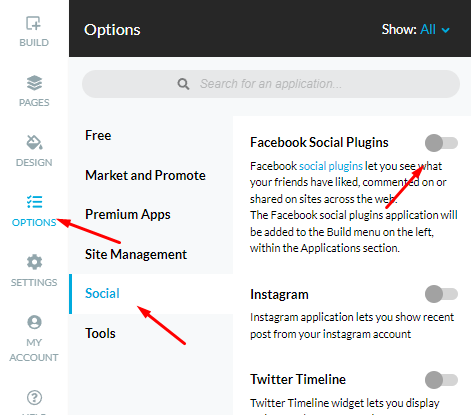
Task: Select the Free category
Action: coord(98,135)
